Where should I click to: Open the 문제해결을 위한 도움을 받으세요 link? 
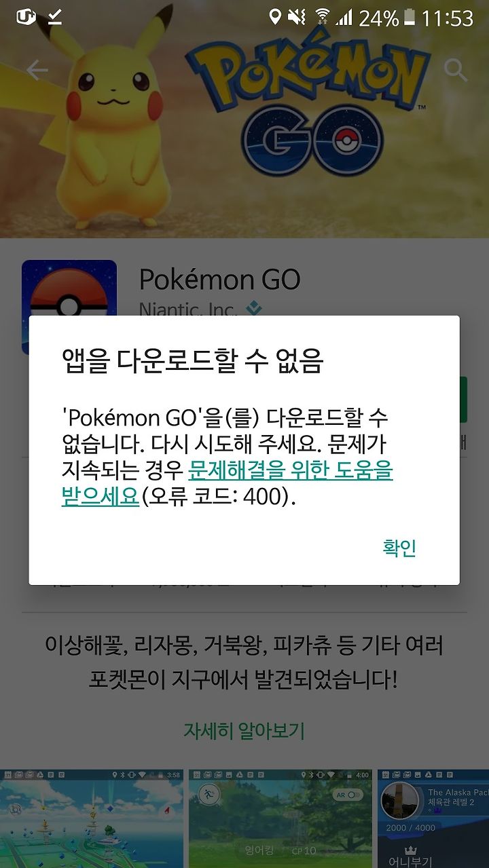tap(227, 483)
